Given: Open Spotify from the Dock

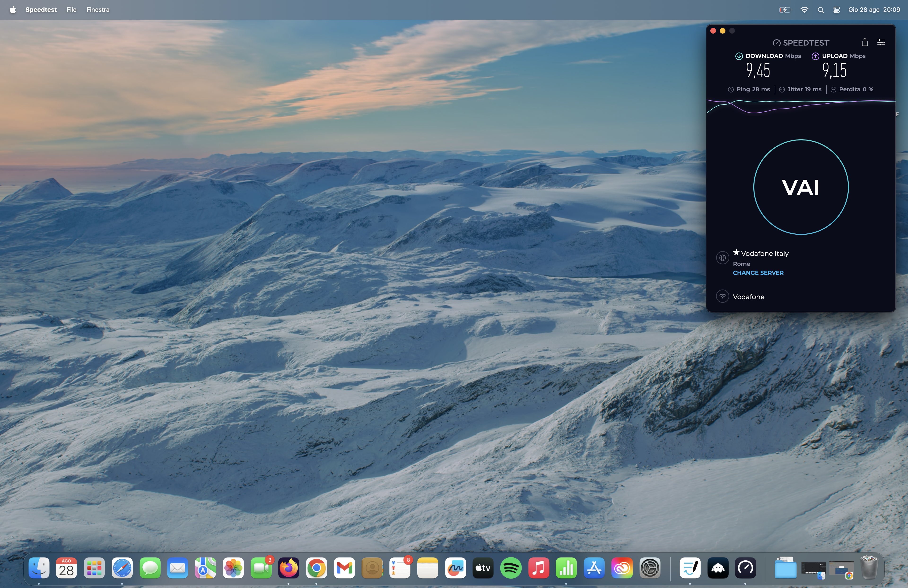Looking at the screenshot, I should point(511,568).
